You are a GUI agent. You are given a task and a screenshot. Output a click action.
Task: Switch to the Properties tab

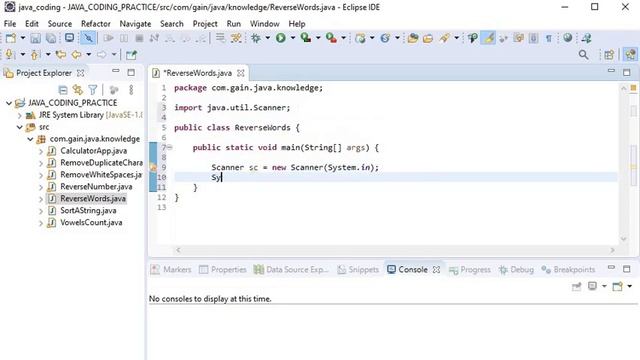click(x=223, y=269)
